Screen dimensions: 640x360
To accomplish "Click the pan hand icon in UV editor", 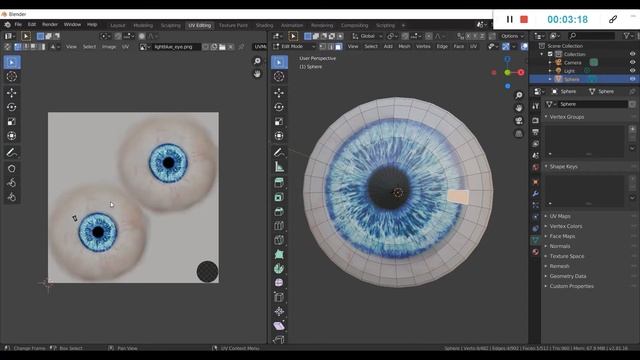I will (257, 74).
